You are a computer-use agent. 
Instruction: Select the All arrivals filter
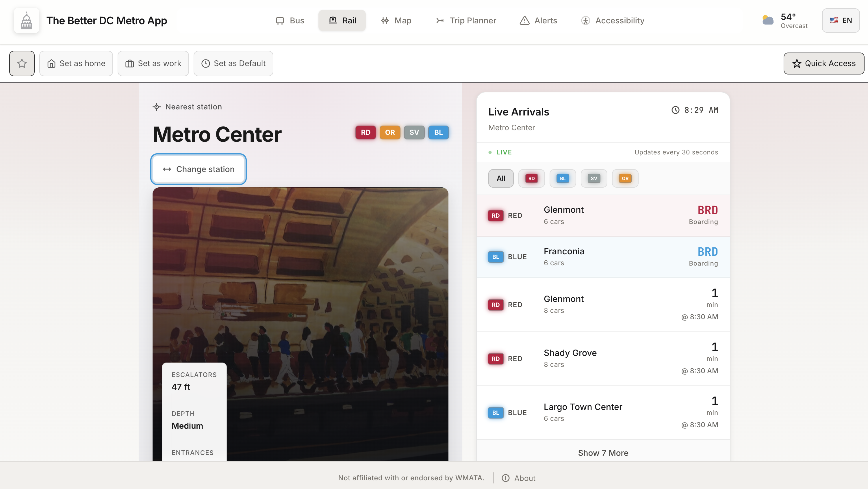click(501, 178)
